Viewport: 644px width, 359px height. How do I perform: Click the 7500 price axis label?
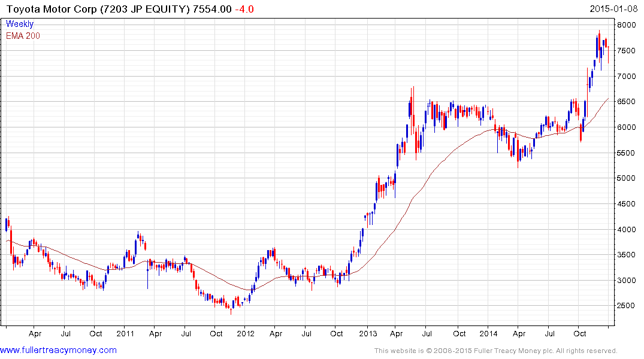pyautogui.click(x=627, y=50)
